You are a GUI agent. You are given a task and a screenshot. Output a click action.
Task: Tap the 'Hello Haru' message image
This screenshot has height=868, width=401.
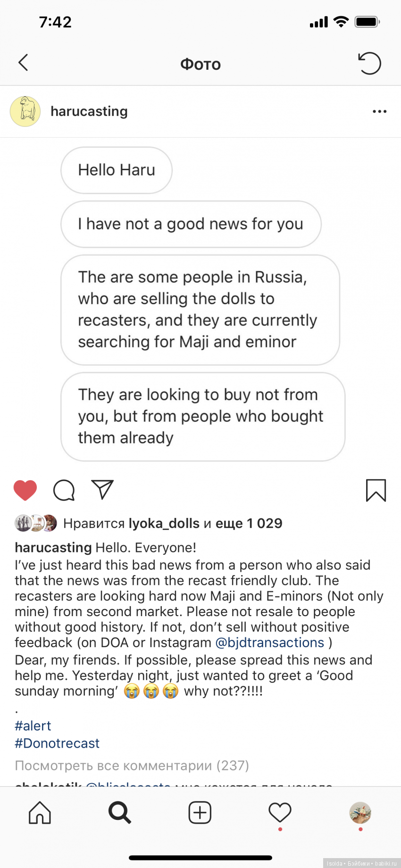[117, 170]
